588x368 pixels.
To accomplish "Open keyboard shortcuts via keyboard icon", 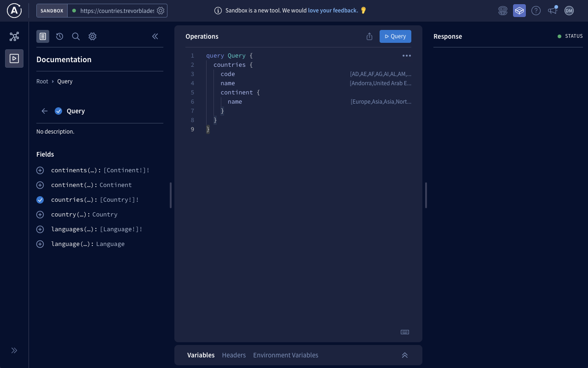I will 404,332.
